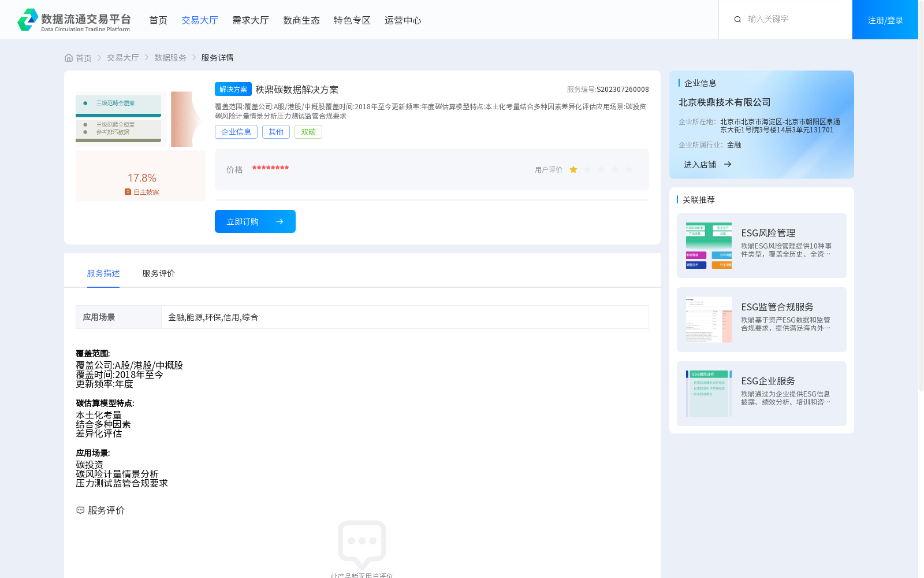Click the ESG监管合规服务 title
The height and width of the screenshot is (578, 924).
[777, 307]
